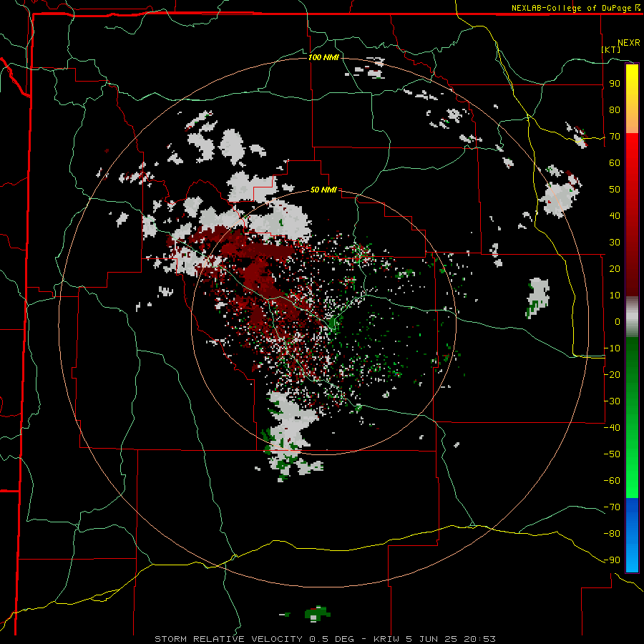
Task: Select the 50 NMI range ring label
Action: pos(323,190)
